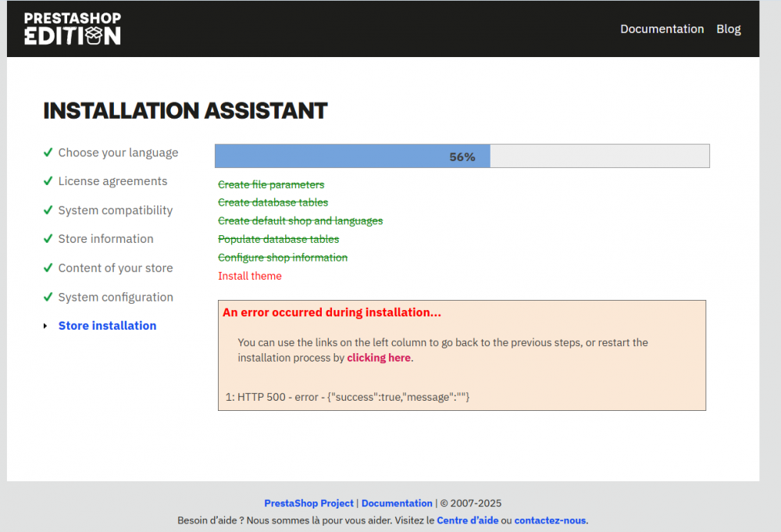Screen dimensions: 781x532
Task: Click the checkmark icon next to License agreements
Action: 48,180
